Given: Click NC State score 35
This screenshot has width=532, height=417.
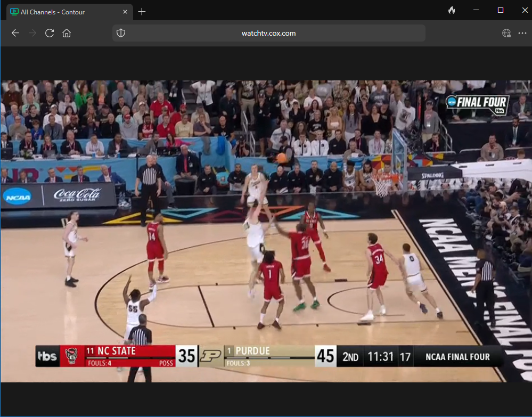Looking at the screenshot, I should (x=186, y=356).
